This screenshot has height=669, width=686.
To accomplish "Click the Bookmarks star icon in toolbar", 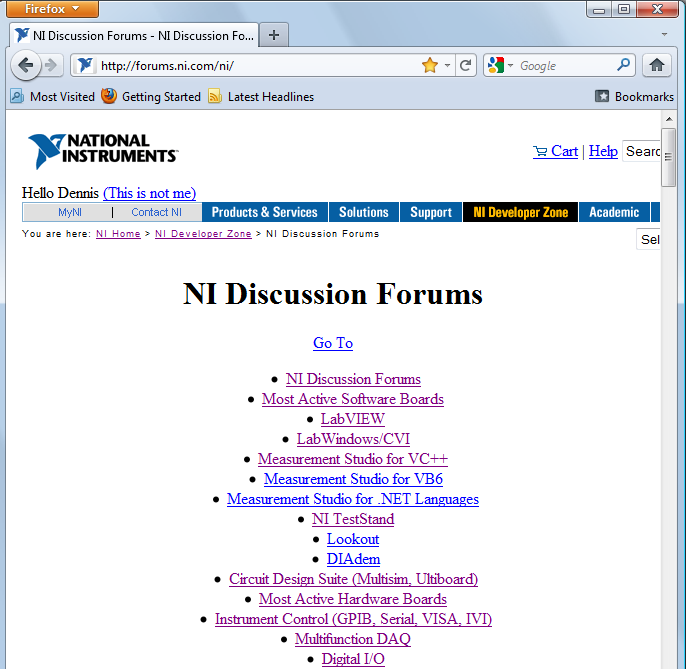I will tap(602, 96).
